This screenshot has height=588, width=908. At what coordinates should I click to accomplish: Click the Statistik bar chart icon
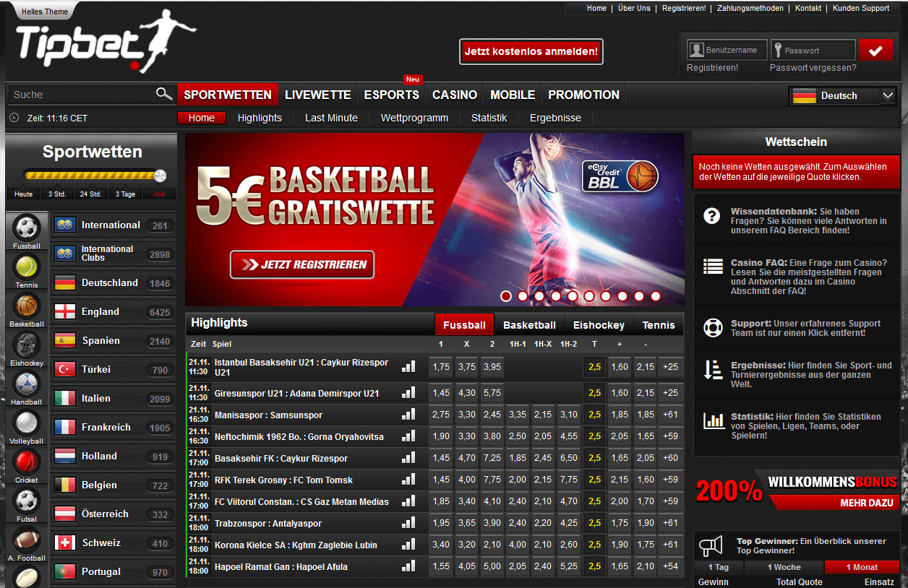pyautogui.click(x=714, y=420)
